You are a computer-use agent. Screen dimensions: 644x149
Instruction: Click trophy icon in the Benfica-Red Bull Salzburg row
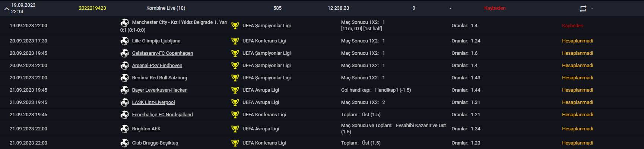[x=235, y=78]
